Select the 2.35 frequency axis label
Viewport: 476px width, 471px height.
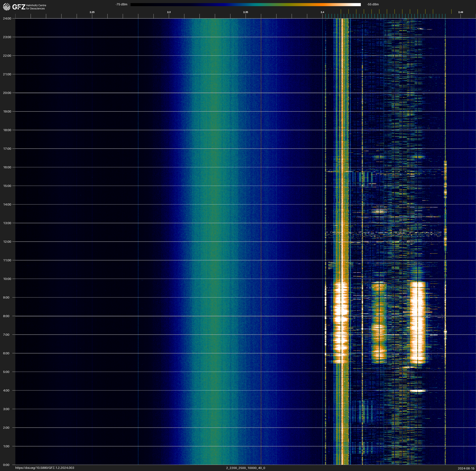(245, 12)
